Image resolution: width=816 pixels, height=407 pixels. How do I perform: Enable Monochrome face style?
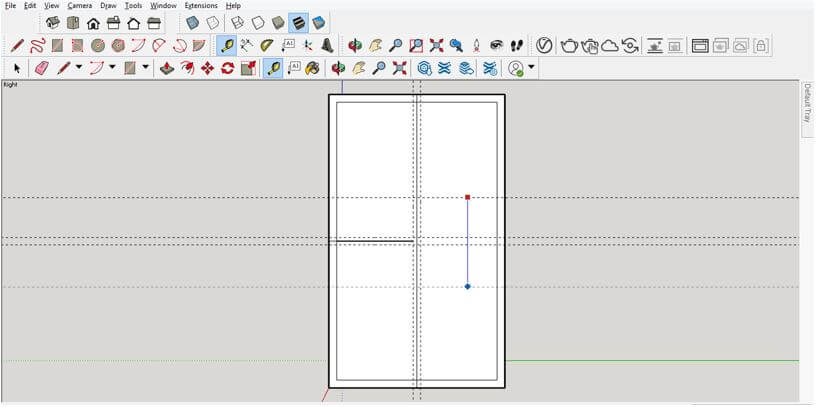[x=318, y=23]
